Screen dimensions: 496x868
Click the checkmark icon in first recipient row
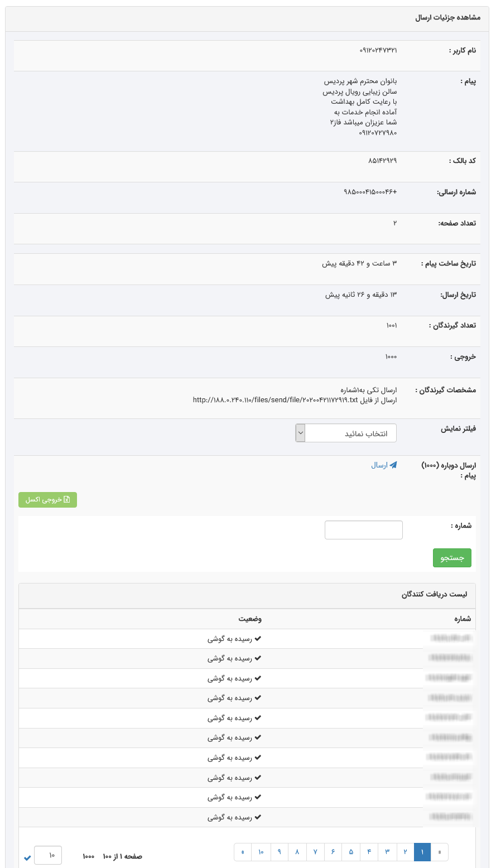pos(258,639)
